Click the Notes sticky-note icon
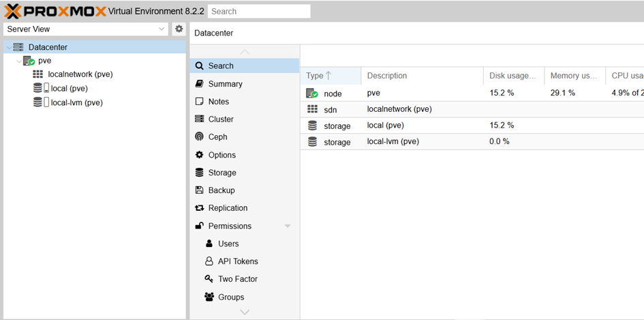 click(199, 102)
